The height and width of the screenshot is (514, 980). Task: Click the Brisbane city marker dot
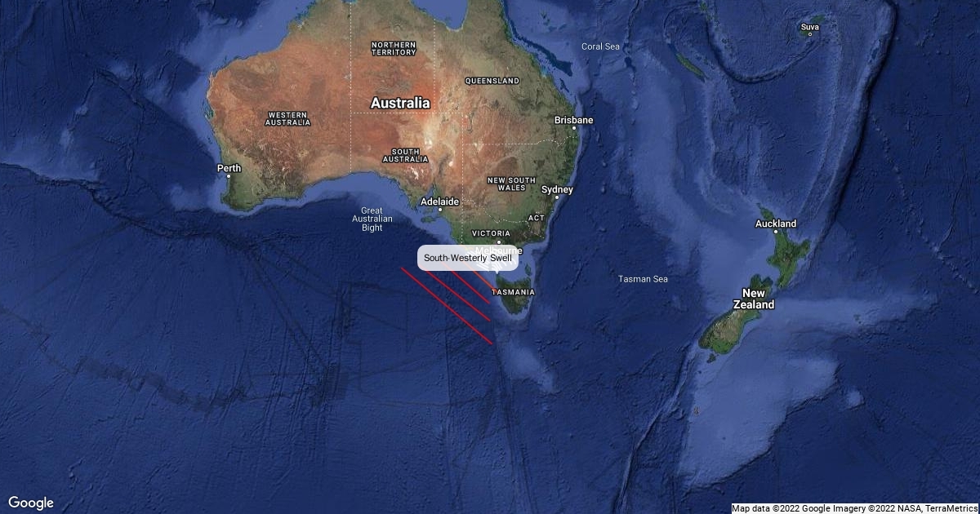(574, 128)
